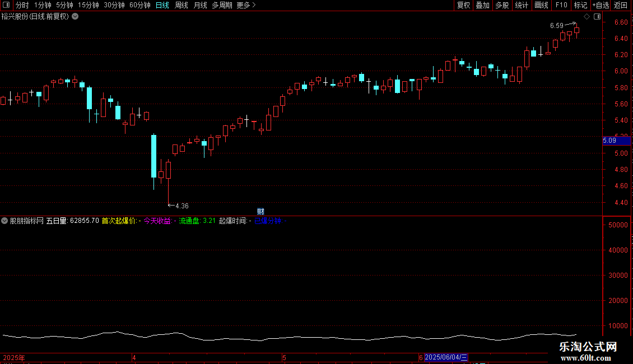The width and height of the screenshot is (633, 364).
Task: Click the 50000 volume axis label
Action: [x=618, y=225]
